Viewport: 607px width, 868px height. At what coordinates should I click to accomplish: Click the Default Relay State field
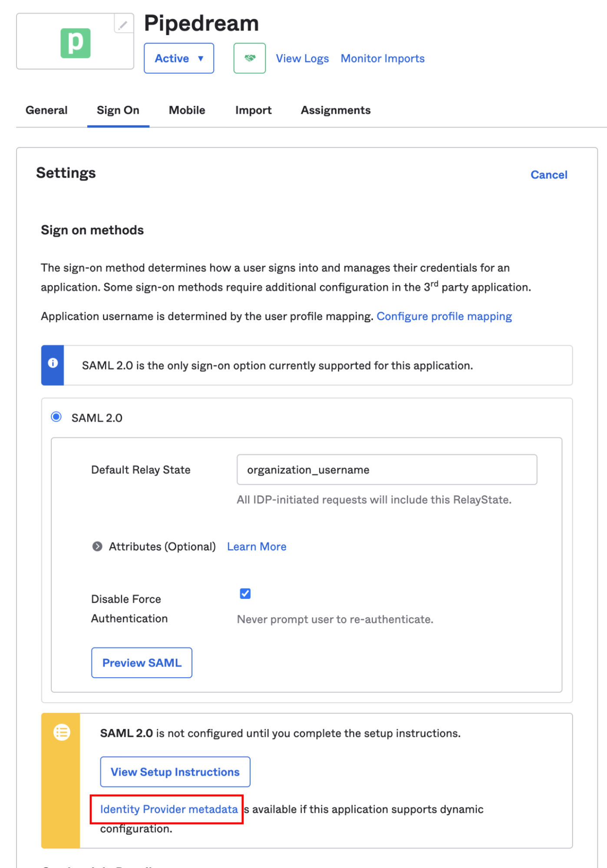pos(386,469)
